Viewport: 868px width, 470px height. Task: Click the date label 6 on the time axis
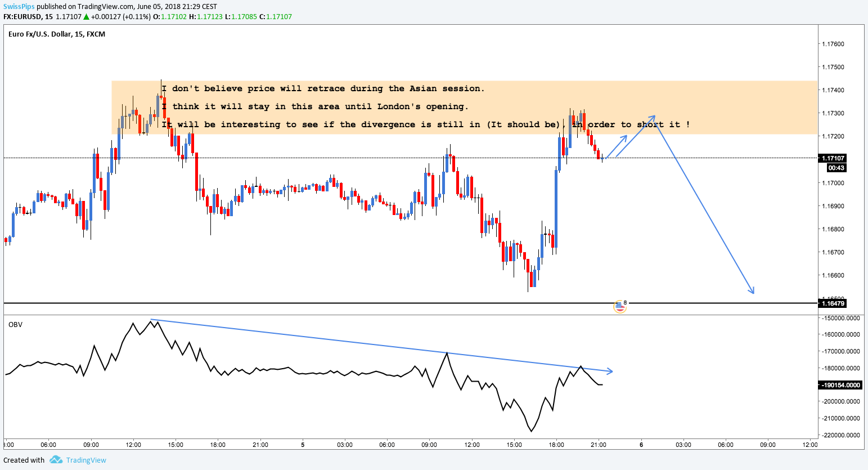(x=641, y=445)
